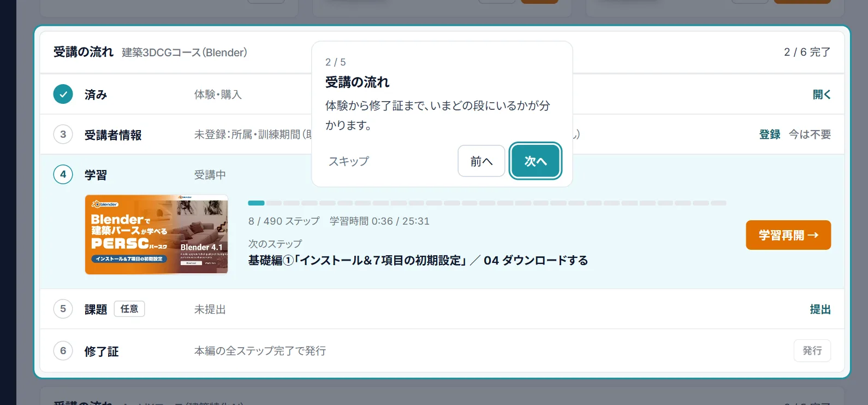This screenshot has width=868, height=405.
Task: Click the 任意 tag next to 課題
Action: click(129, 309)
